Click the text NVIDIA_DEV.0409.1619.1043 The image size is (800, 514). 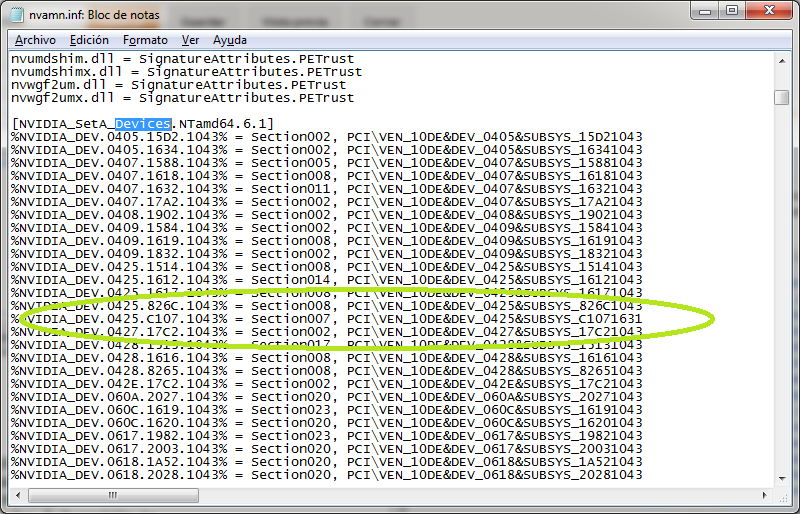click(119, 241)
